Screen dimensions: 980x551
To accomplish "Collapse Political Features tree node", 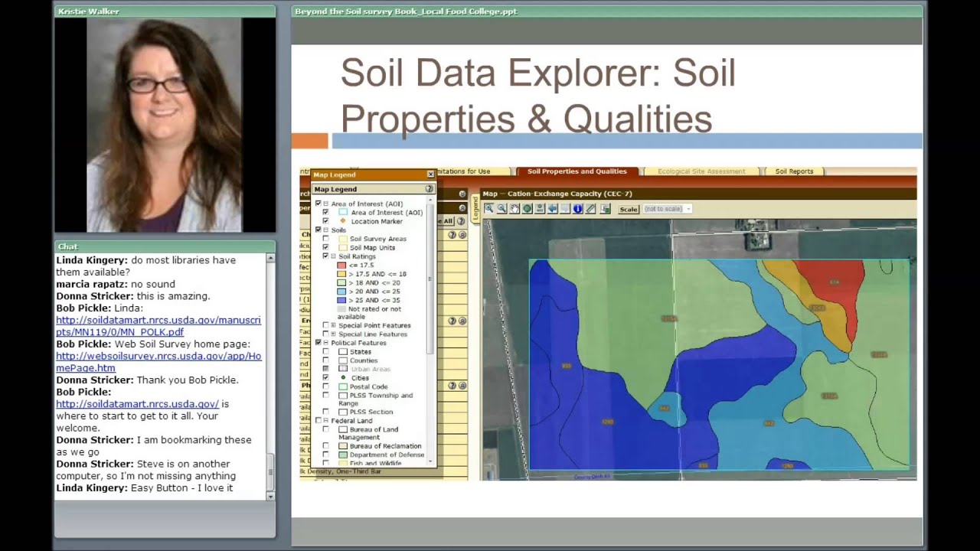I will [325, 343].
